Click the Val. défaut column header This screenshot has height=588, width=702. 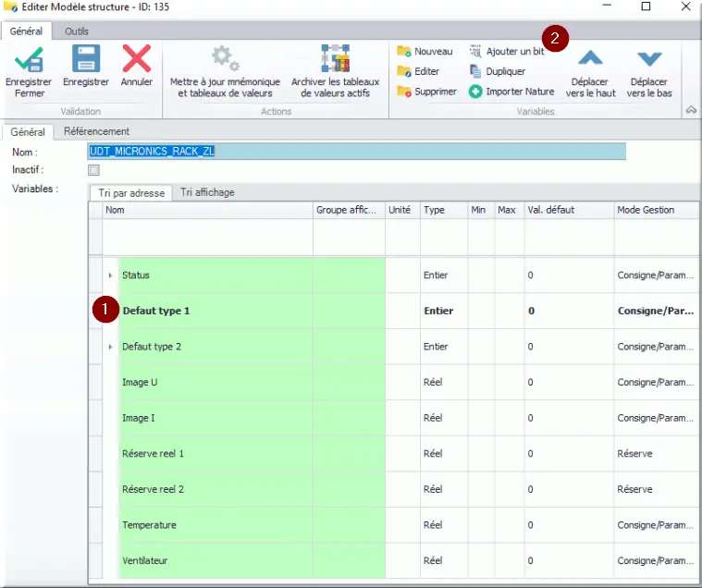(569, 210)
